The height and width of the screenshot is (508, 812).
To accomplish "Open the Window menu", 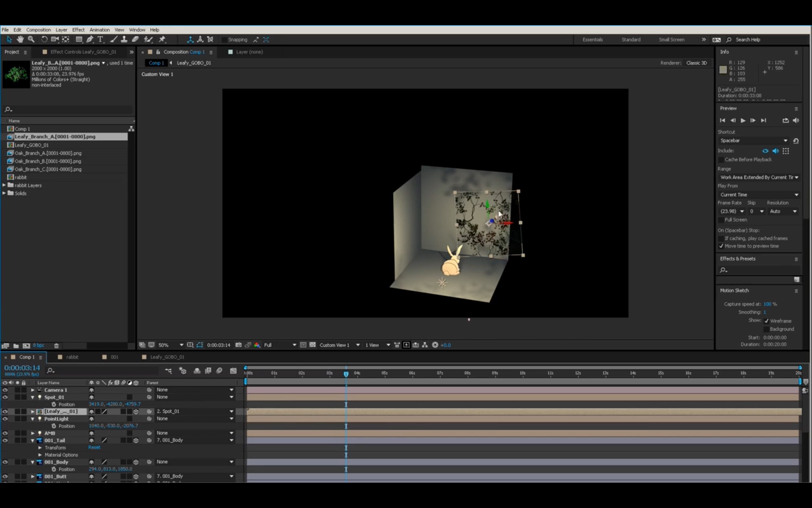I will (137, 30).
